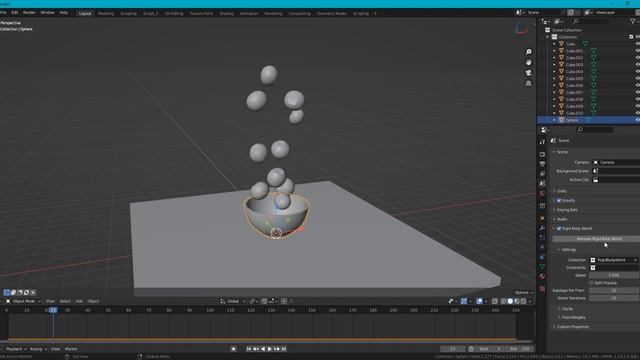Open the Output properties tab icon
Image resolution: width=640 pixels, height=360 pixels.
(x=542, y=164)
